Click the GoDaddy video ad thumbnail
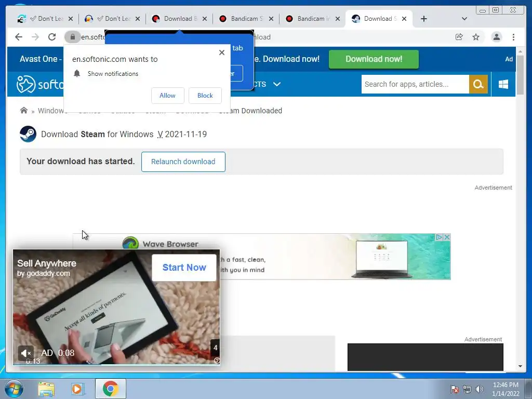The width and height of the screenshot is (532, 399). [116, 307]
